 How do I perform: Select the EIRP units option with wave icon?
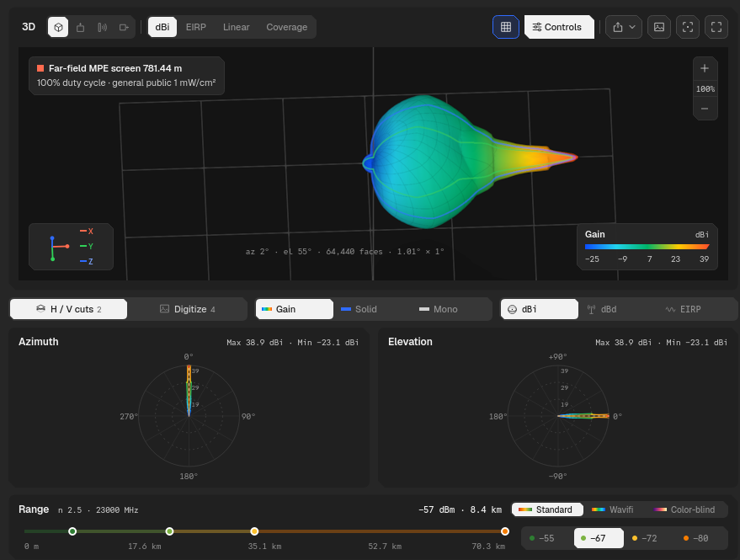[x=683, y=309]
